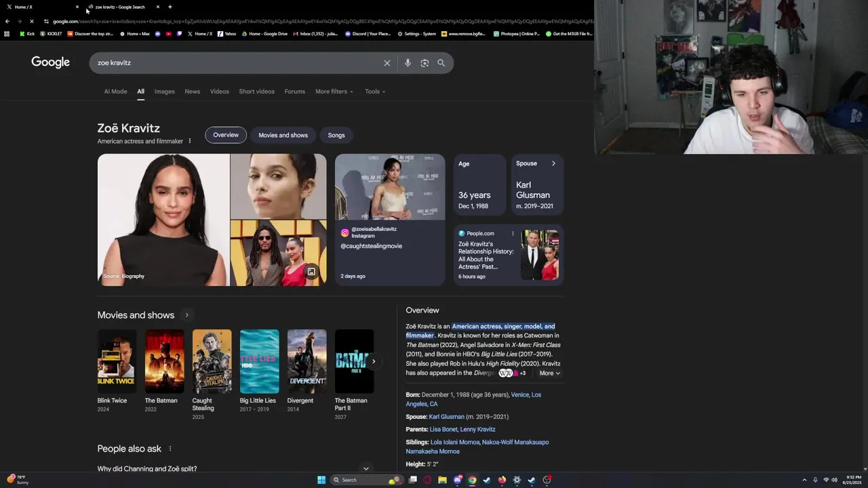
Task: Show hidden system tray icons chevron
Action: pyautogui.click(x=804, y=480)
